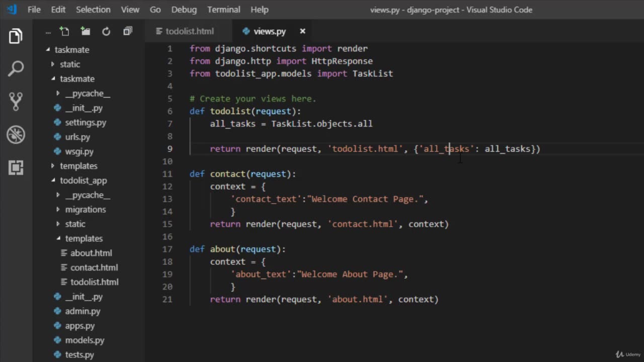
Task: Open the Extensions view in activity bar
Action: point(16,167)
